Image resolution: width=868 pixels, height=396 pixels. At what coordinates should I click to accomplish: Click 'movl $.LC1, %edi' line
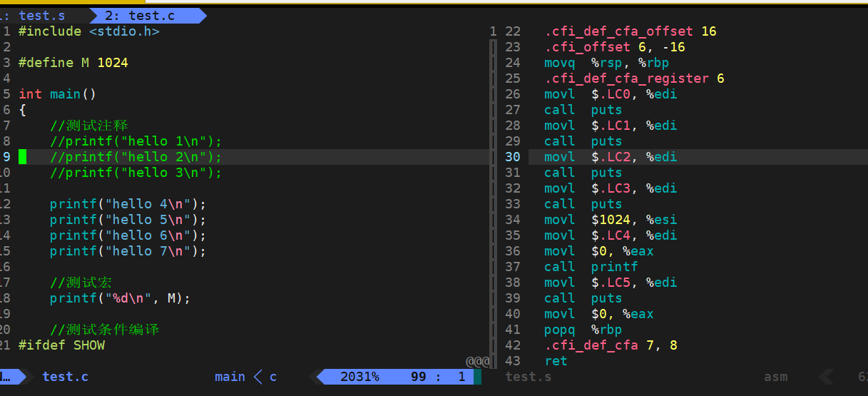(x=611, y=126)
